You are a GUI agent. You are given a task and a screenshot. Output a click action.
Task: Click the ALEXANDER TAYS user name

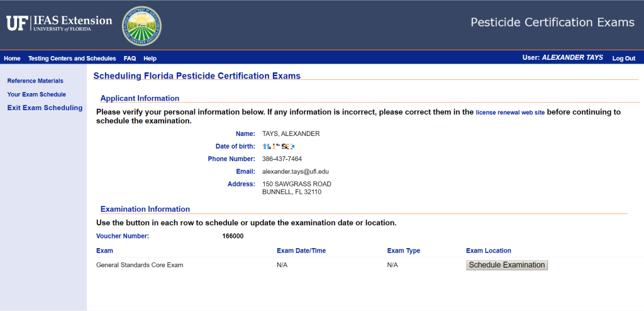click(572, 58)
